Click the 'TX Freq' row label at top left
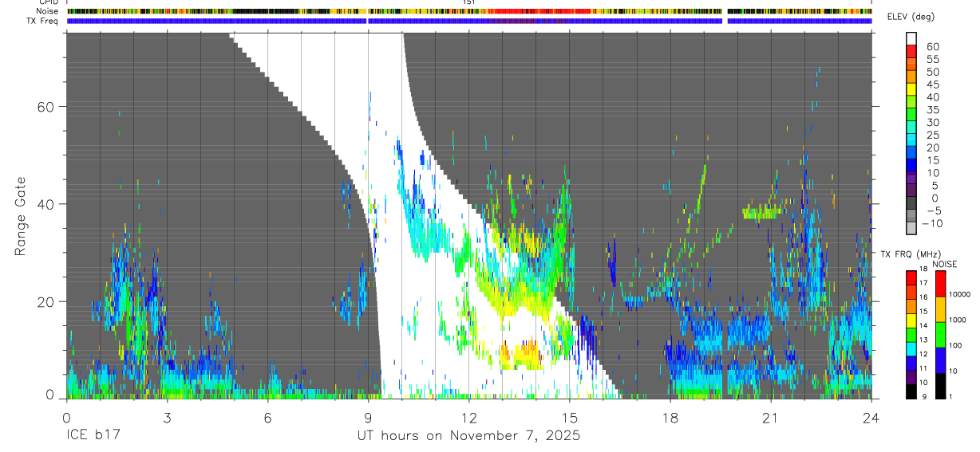Image resolution: width=980 pixels, height=452 pixels. click(x=43, y=21)
